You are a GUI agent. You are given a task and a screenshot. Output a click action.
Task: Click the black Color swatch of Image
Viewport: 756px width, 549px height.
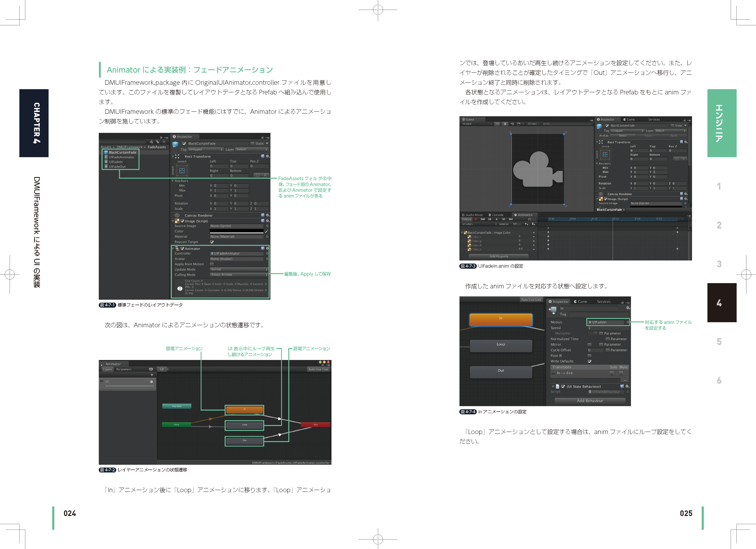pyautogui.click(x=237, y=231)
